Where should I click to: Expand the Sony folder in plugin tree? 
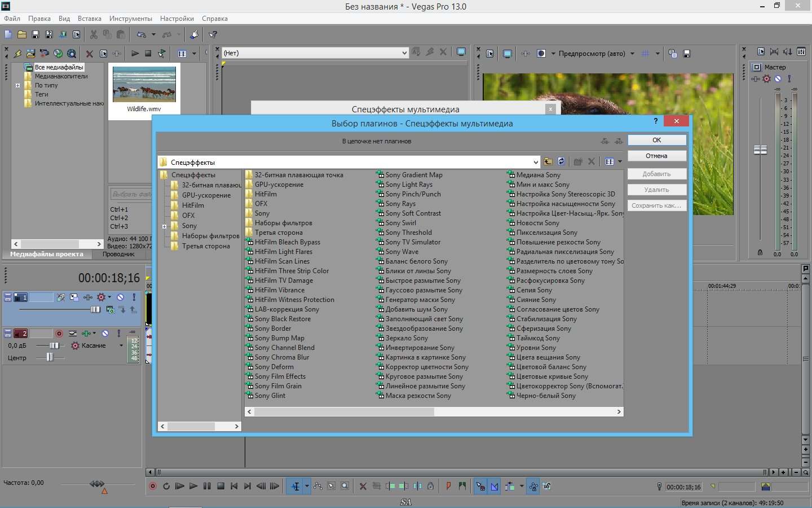pyautogui.click(x=165, y=226)
